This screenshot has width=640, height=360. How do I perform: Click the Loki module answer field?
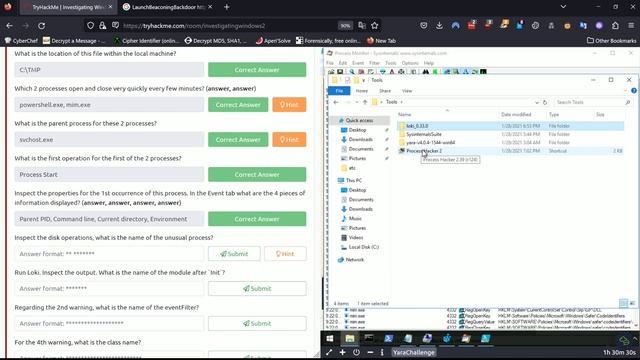(x=109, y=289)
